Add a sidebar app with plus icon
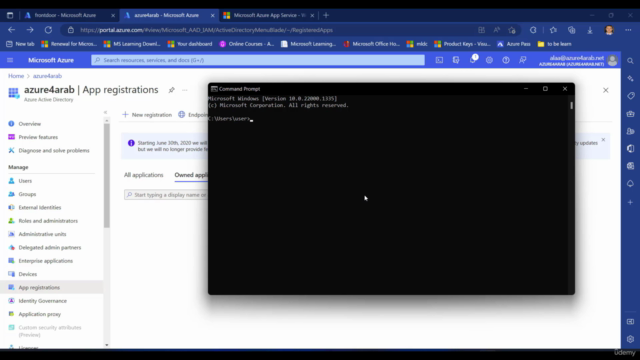Image resolution: width=640 pixels, height=360 pixels. [x=631, y=202]
